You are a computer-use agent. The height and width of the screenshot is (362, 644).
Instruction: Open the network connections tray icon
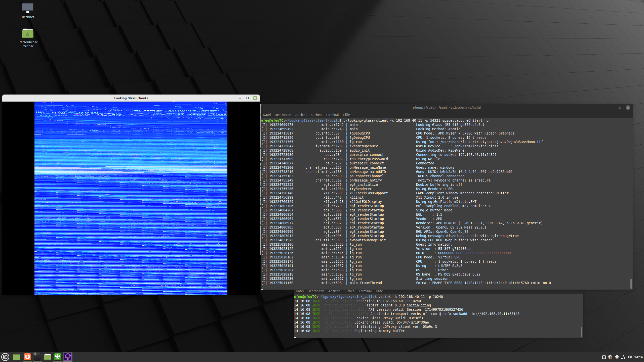coord(623,357)
